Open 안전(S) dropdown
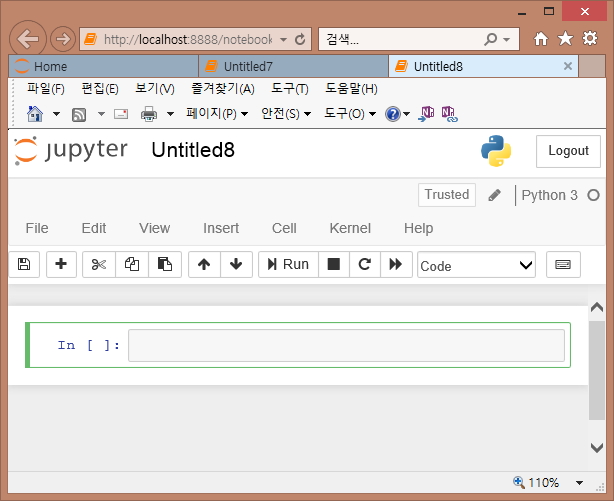Viewport: 614px width, 501px height. pos(286,114)
